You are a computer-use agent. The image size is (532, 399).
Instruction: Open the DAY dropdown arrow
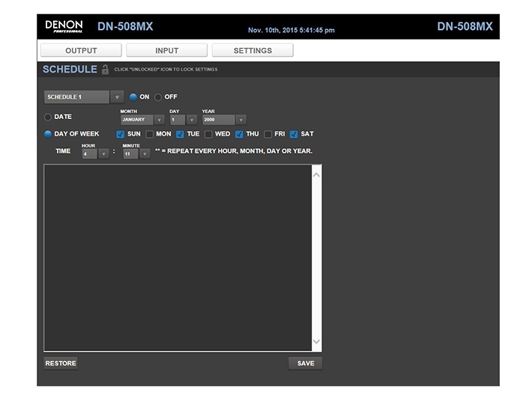point(192,120)
